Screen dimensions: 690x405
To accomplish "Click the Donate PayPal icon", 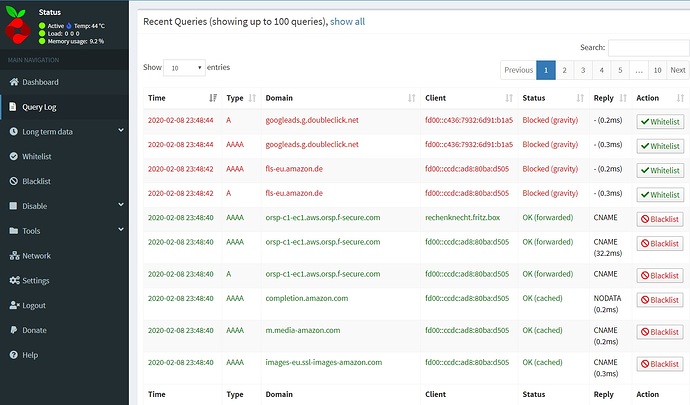I will click(13, 330).
